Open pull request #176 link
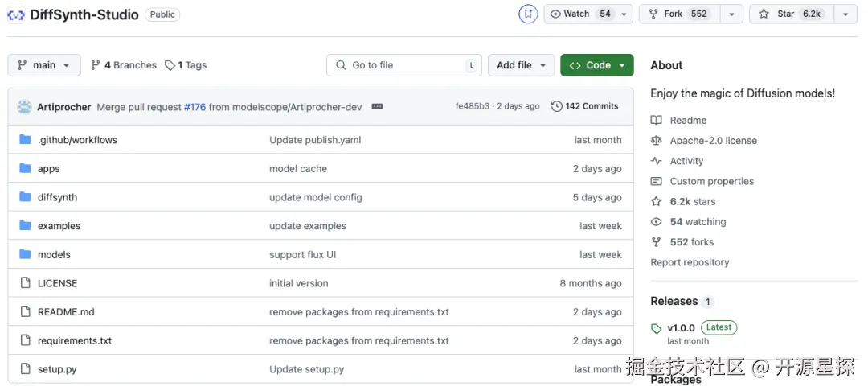The height and width of the screenshot is (391, 868). coord(194,107)
